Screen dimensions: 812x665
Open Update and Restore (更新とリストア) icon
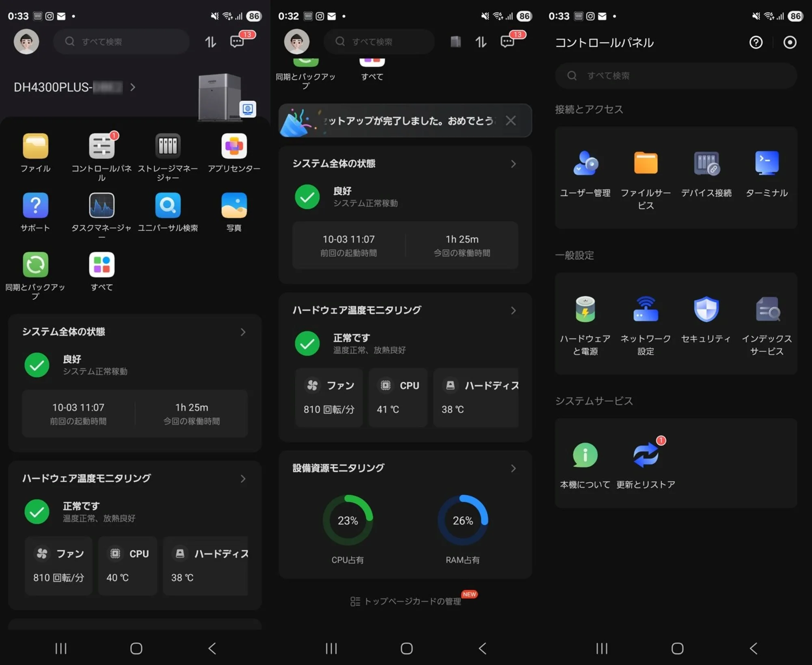point(646,455)
